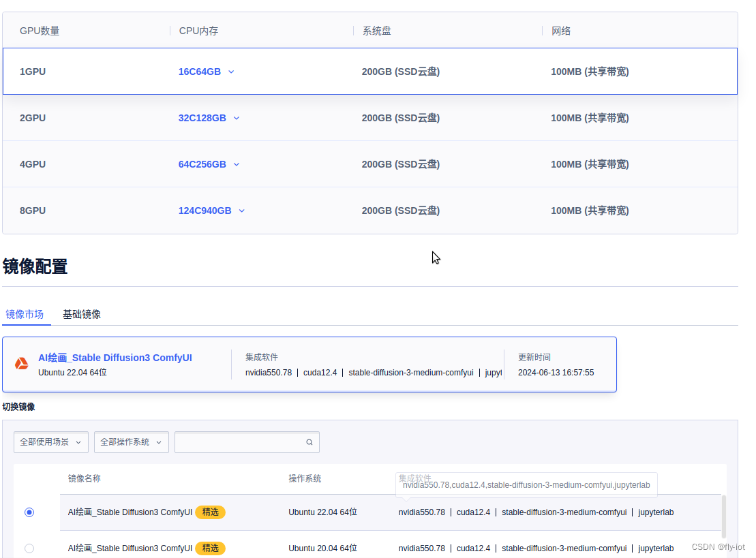Select the Ubuntu 22.04 ComfyUI image radio
Screen dimensions: 756x558
(x=29, y=512)
